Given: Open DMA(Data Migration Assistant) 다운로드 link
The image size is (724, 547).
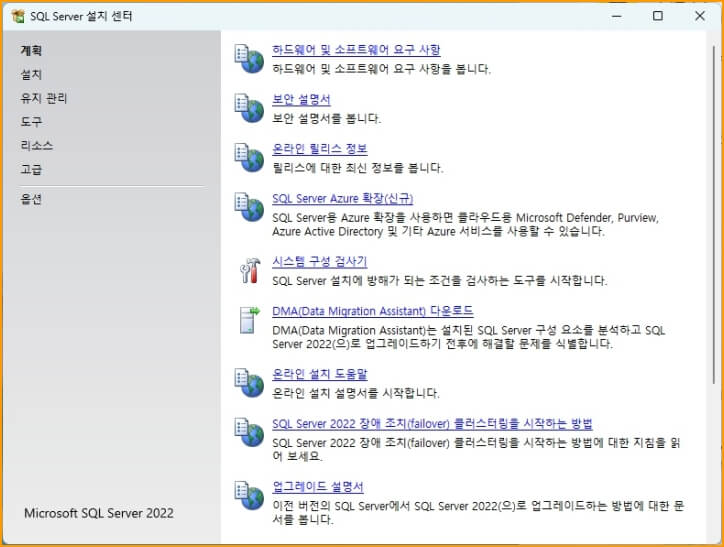Looking at the screenshot, I should [x=373, y=311].
